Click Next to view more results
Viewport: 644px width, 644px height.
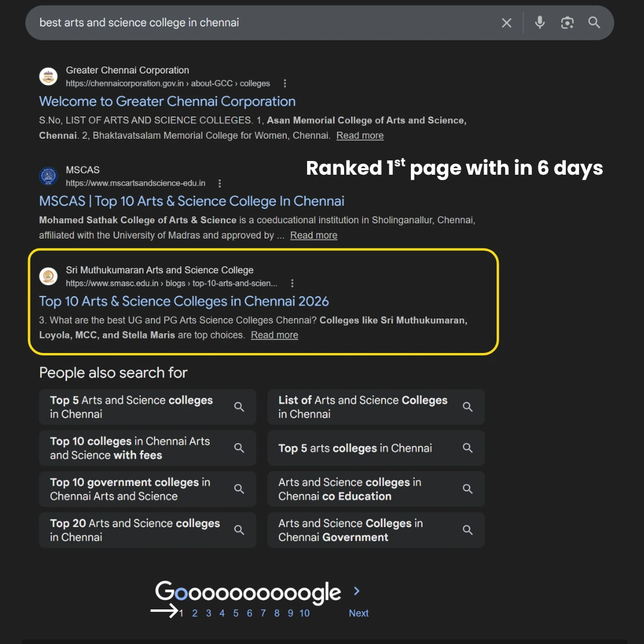(358, 613)
